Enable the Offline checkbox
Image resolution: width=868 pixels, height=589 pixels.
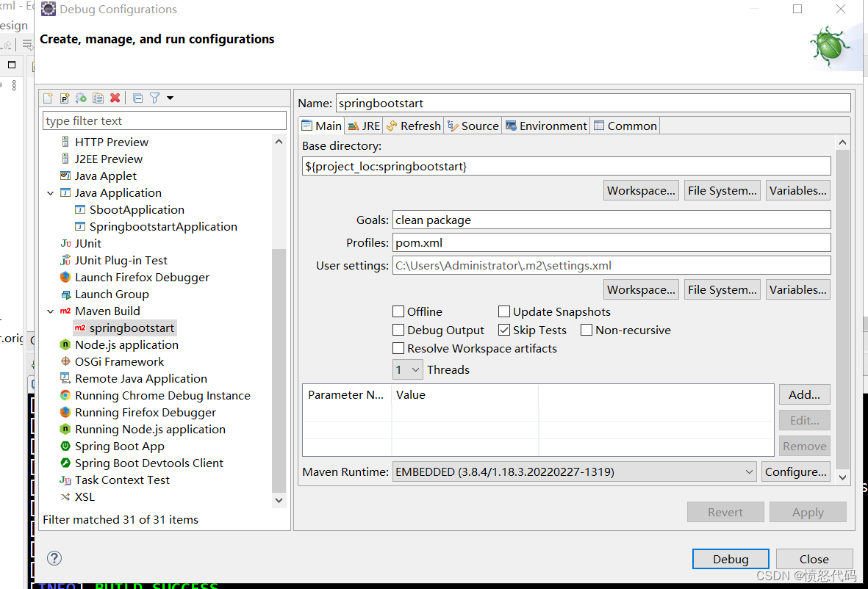click(x=398, y=311)
